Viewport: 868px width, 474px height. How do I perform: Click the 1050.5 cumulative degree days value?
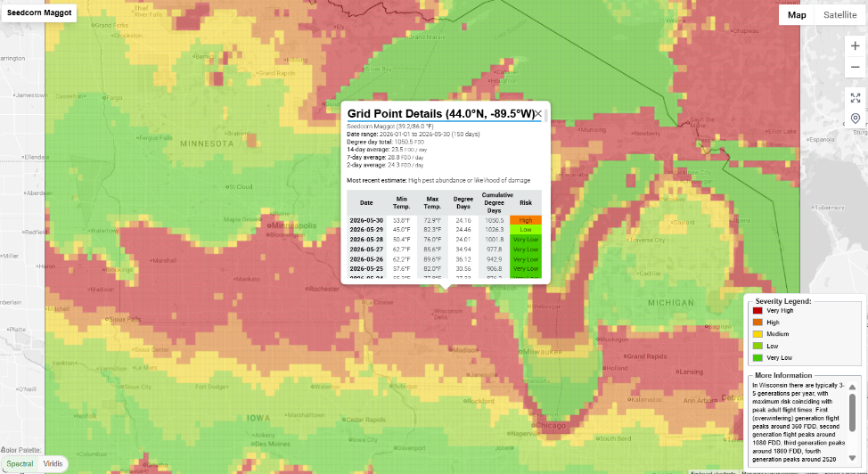click(494, 220)
